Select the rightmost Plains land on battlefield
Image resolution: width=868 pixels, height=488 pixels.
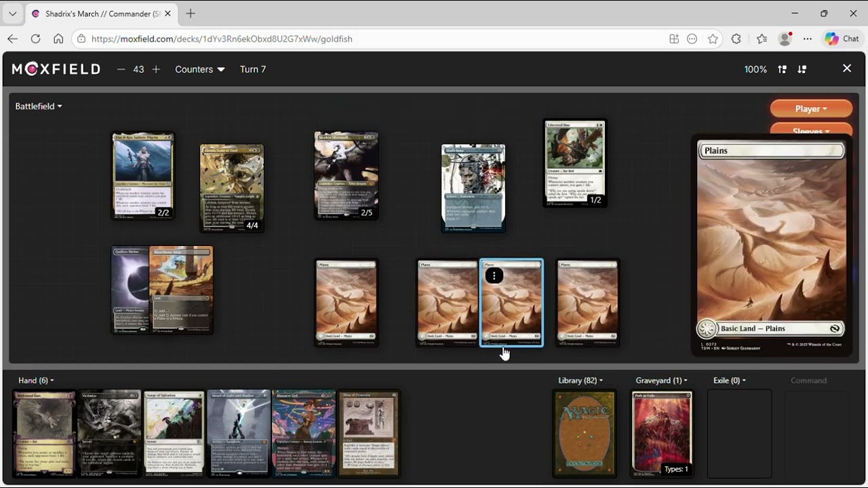[588, 303]
